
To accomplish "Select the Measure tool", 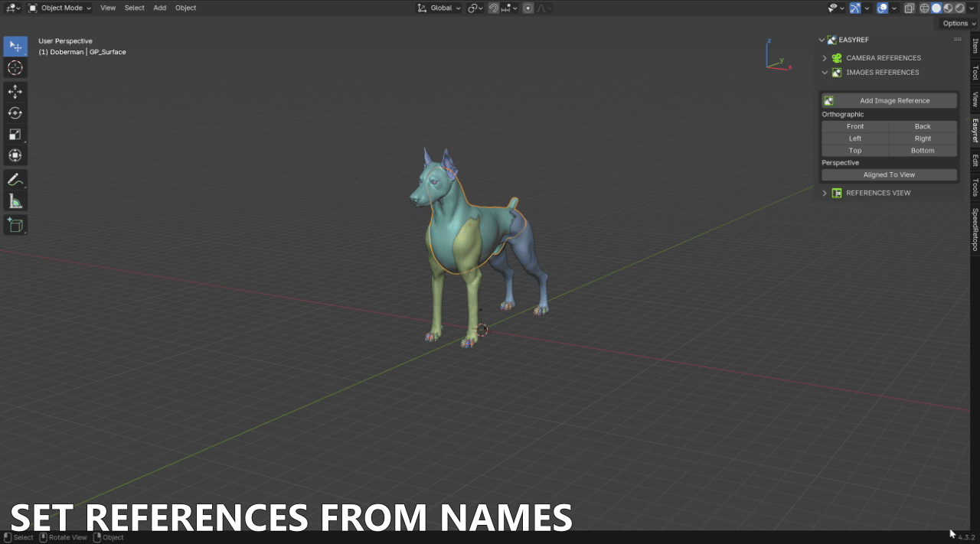I will point(15,200).
